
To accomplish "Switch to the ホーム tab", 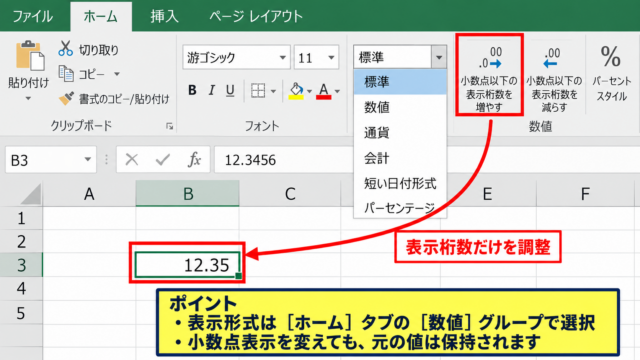I will [x=101, y=16].
